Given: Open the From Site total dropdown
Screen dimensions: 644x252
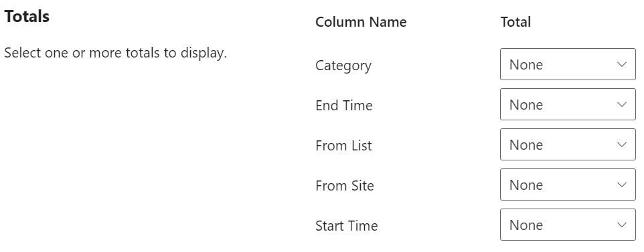Looking at the screenshot, I should pyautogui.click(x=568, y=184).
